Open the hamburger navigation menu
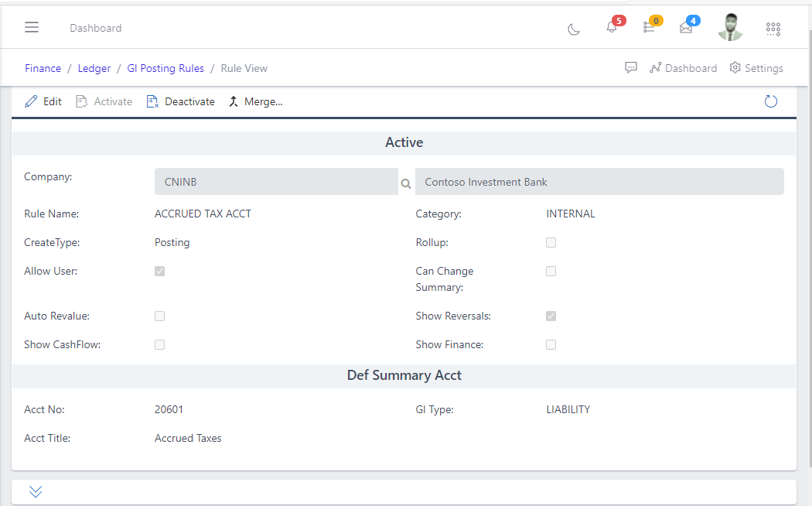 point(32,27)
